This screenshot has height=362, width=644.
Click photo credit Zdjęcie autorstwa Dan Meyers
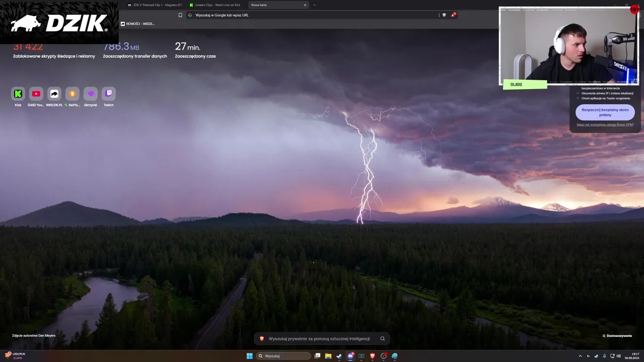click(x=34, y=335)
